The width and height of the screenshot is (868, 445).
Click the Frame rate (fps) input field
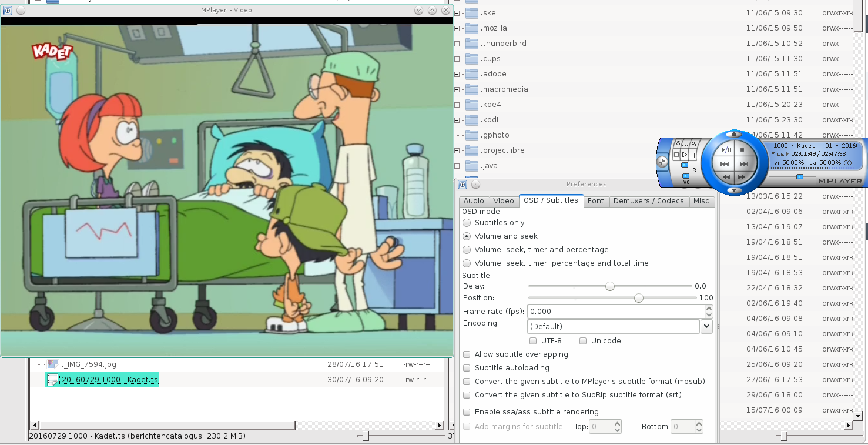tap(616, 312)
